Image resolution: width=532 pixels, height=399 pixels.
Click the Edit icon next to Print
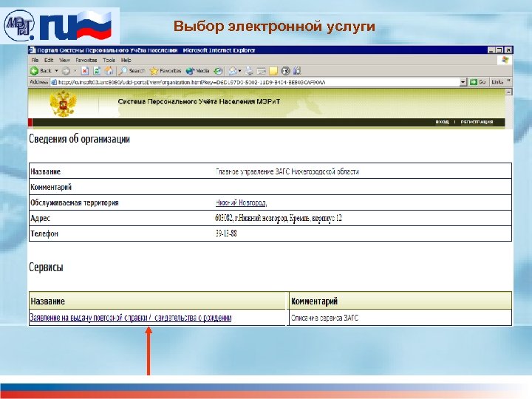262,71
